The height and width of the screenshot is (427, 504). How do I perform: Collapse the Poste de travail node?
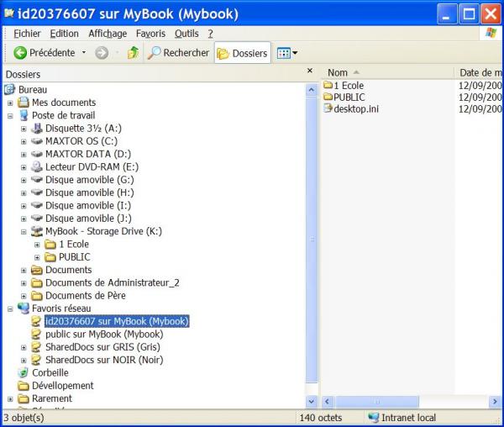pyautogui.click(x=10, y=116)
